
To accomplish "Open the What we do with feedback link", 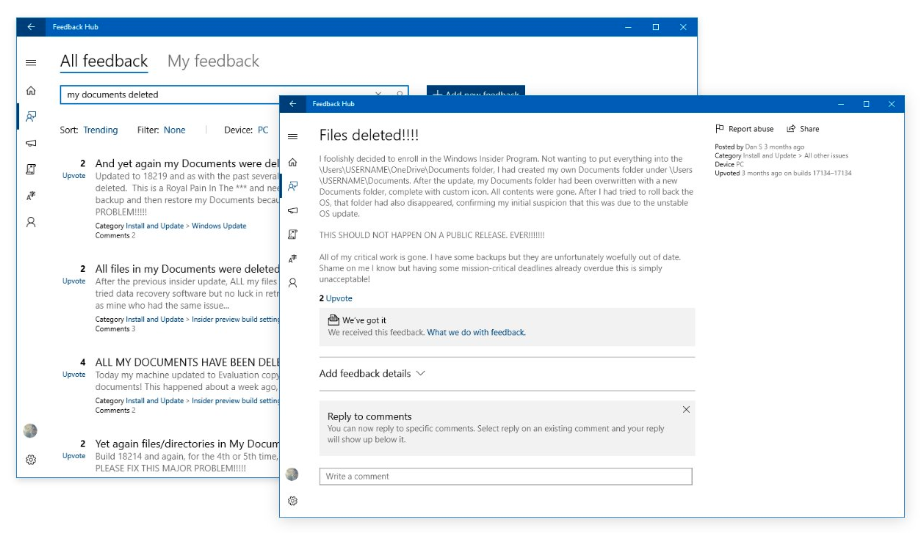I will (476, 332).
